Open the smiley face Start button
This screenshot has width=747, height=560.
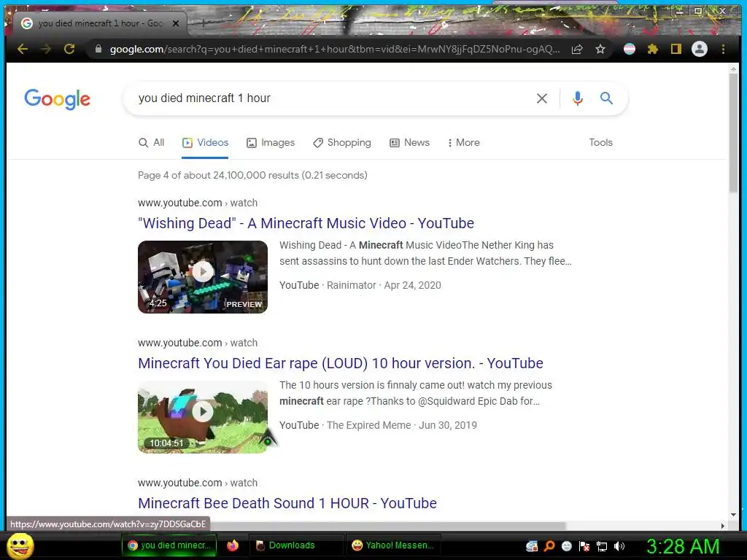tap(20, 545)
